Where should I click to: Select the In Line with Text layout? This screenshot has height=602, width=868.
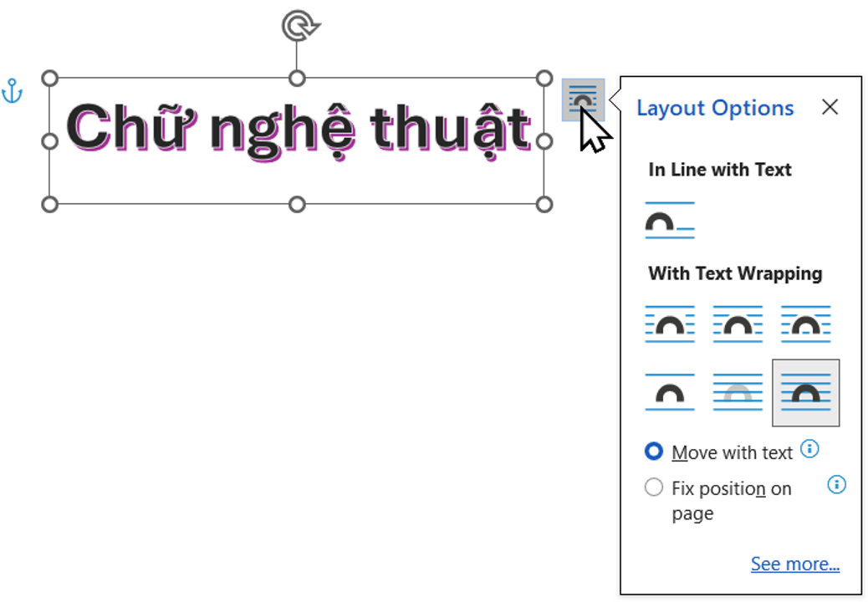(669, 219)
